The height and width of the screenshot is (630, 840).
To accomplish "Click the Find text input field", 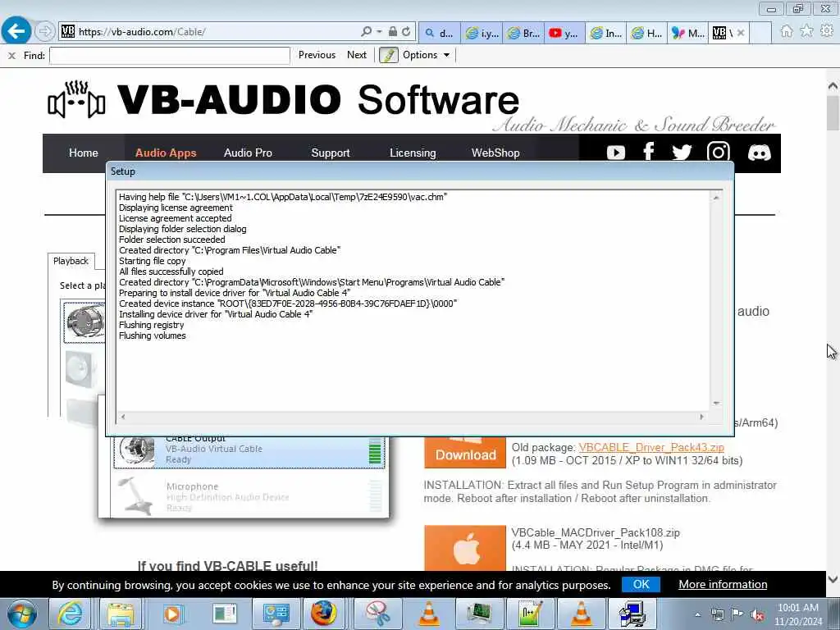I will [x=169, y=55].
